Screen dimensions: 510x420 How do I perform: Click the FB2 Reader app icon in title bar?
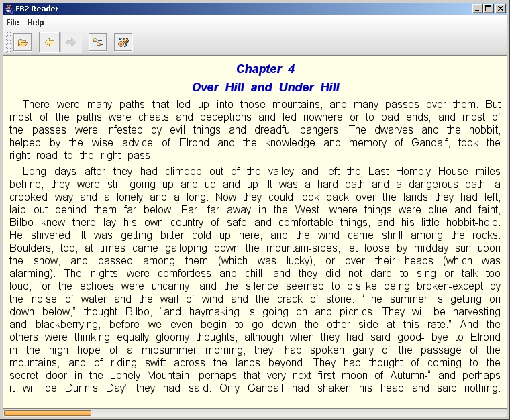(9, 9)
